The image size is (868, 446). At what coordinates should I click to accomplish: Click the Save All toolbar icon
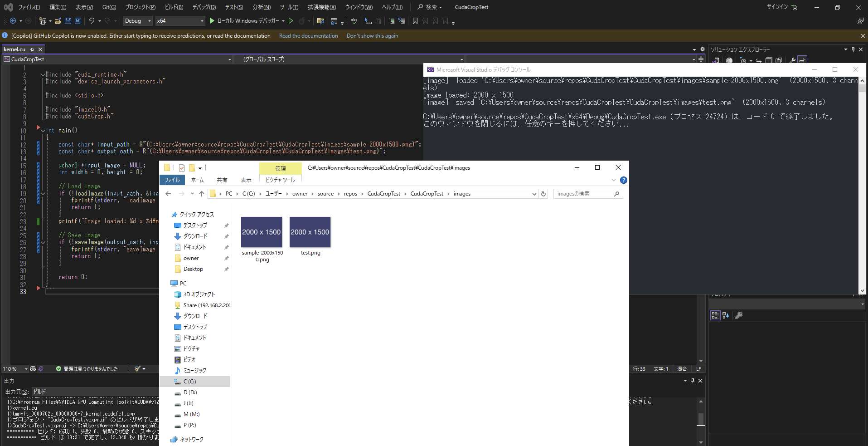[78, 21]
